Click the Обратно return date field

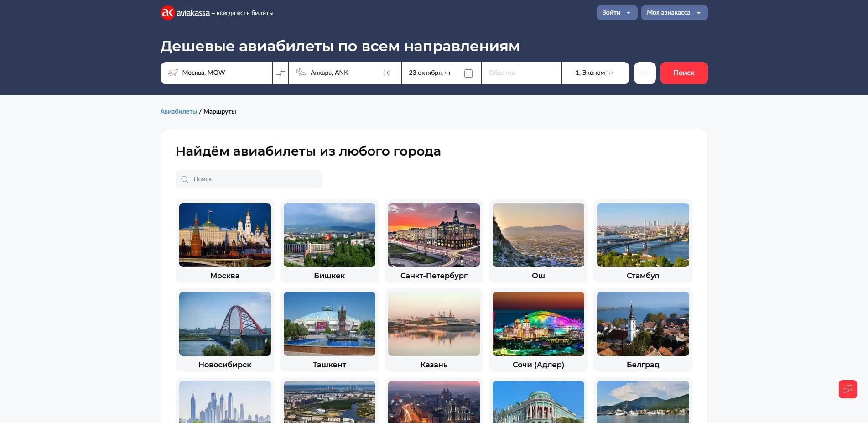tap(521, 73)
